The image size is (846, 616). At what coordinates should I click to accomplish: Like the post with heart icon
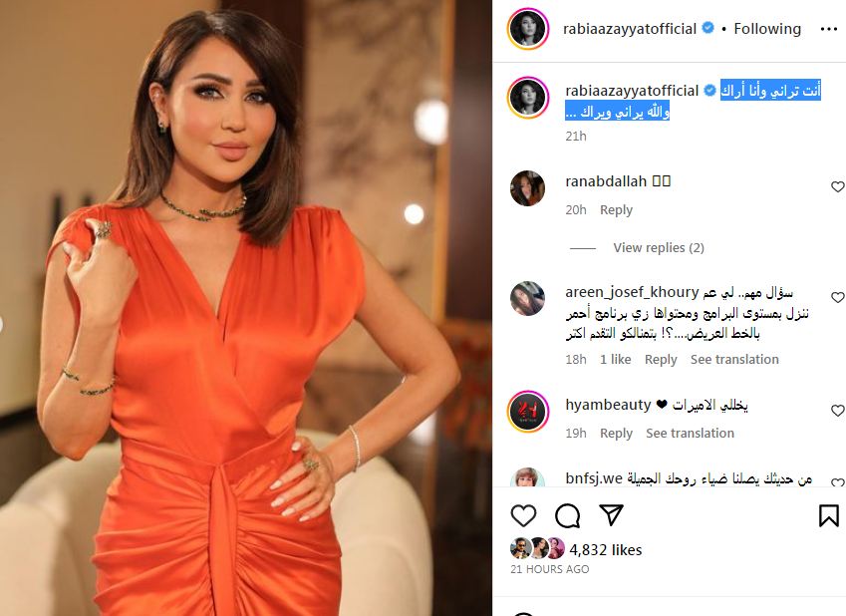pos(523,516)
